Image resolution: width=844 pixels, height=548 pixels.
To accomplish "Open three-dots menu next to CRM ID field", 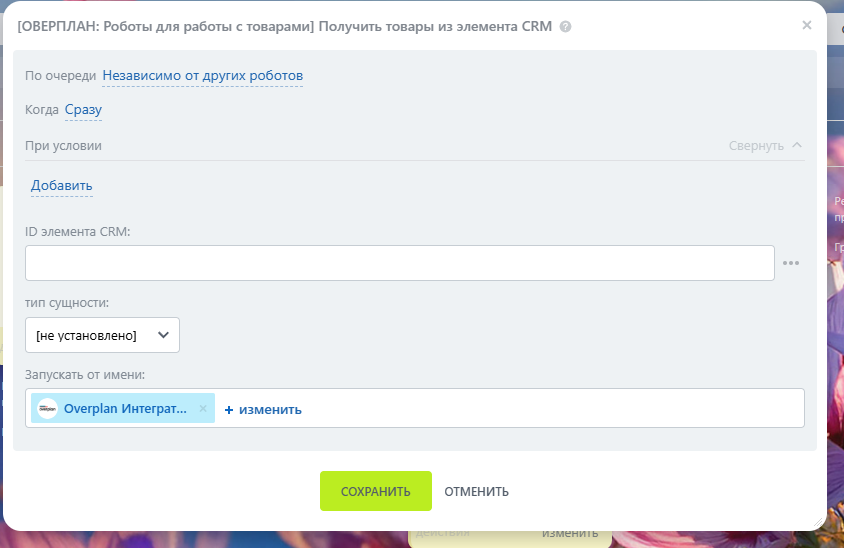I will pos(791,263).
